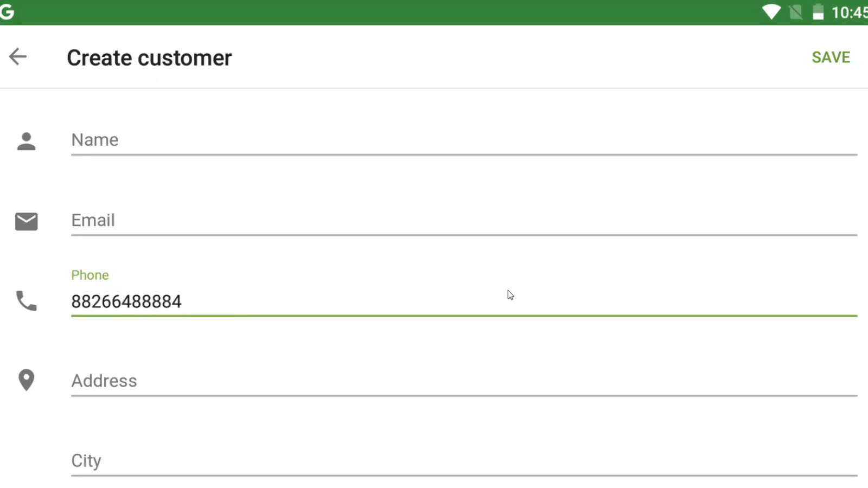
Task: Tap the back arrow to leave Create customer
Action: 17,56
